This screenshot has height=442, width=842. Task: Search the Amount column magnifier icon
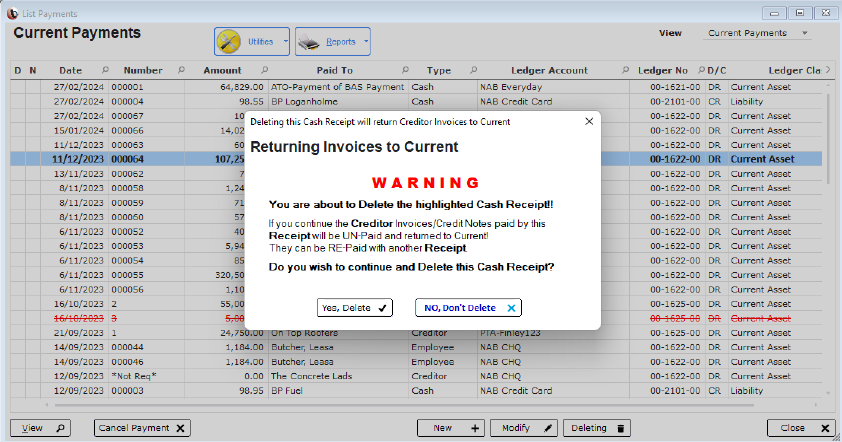pos(265,70)
